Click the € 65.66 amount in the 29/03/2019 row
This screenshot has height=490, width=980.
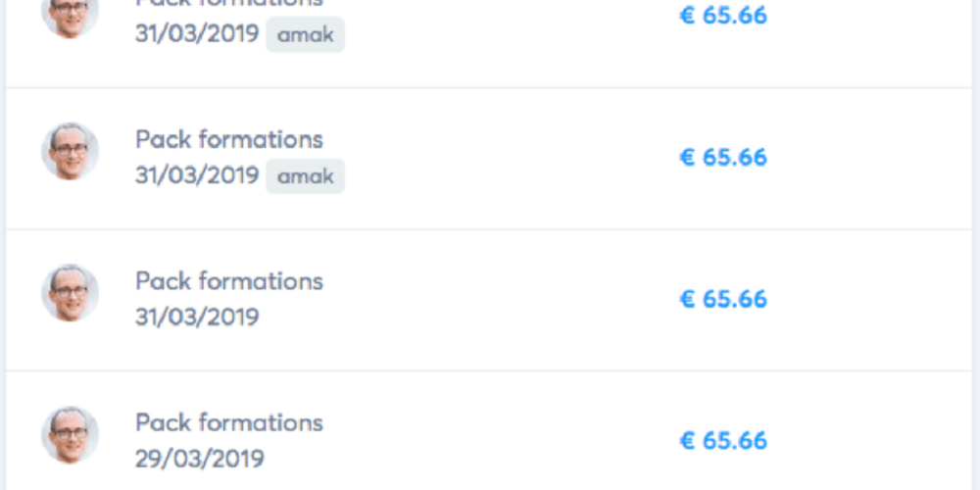[x=723, y=441]
